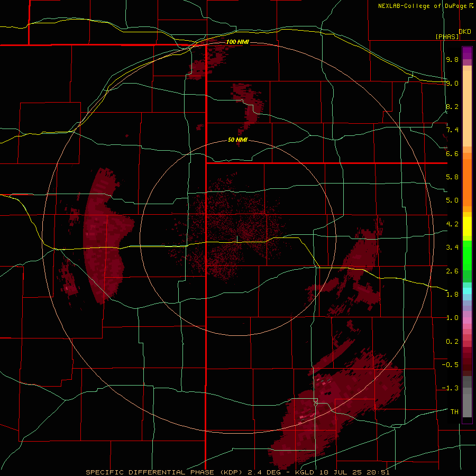The height and width of the screenshot is (476, 476).
Task: Click the 3.4 value on the scale
Action: [452, 248]
